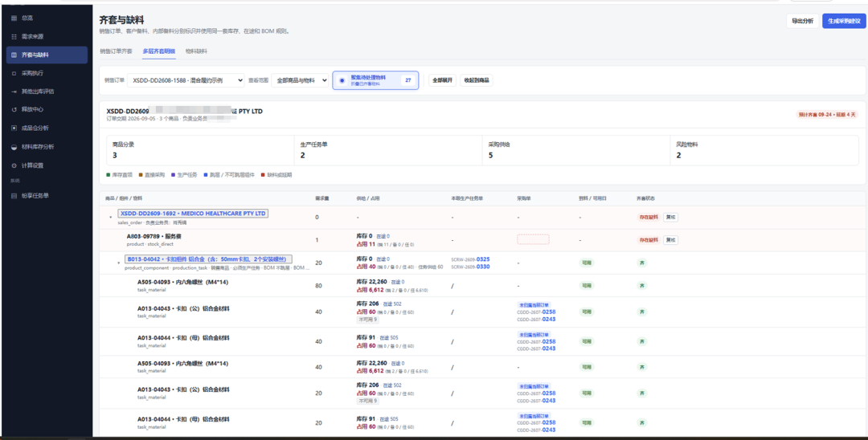Collapse the B013-04042 卡扣组件 row
Screen dimensions: 868x440
(x=118, y=263)
